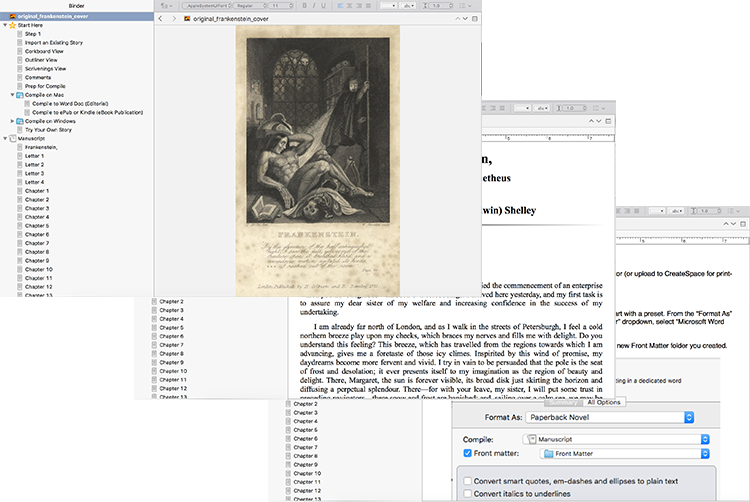Select Frankenstein, title page in the front binder
750x502 pixels.
coord(41,147)
